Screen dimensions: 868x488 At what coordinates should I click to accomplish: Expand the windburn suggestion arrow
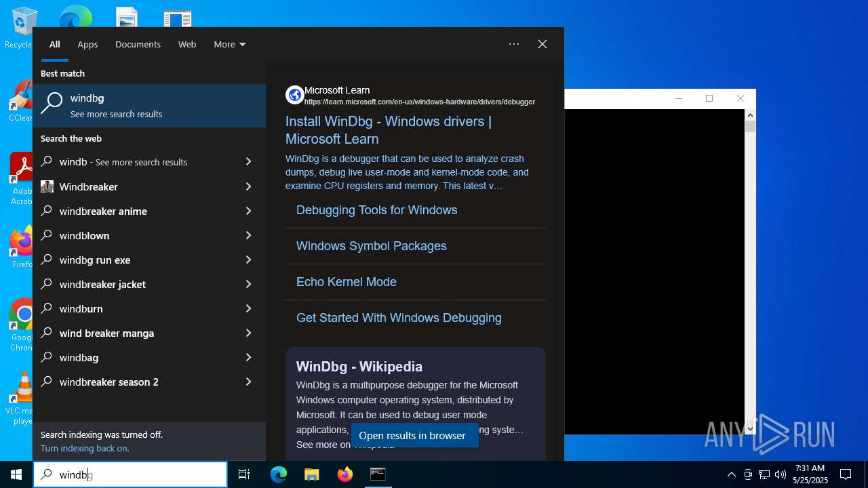[248, 308]
